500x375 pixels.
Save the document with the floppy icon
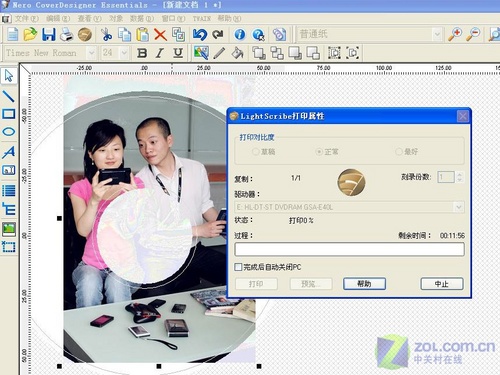pyautogui.click(x=49, y=34)
